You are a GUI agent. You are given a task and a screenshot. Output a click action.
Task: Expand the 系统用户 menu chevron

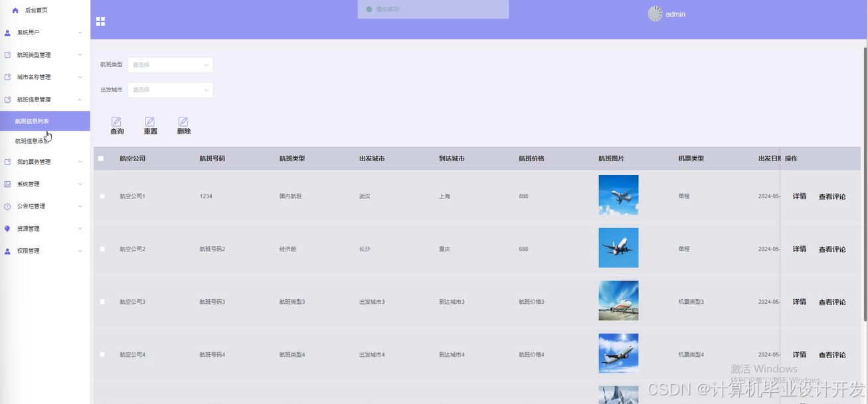tap(80, 33)
